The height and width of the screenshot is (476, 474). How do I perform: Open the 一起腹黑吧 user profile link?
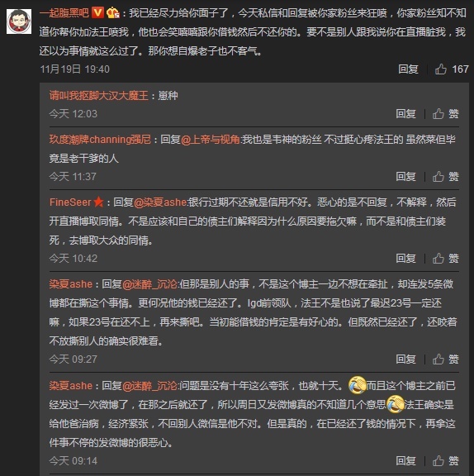[64, 13]
